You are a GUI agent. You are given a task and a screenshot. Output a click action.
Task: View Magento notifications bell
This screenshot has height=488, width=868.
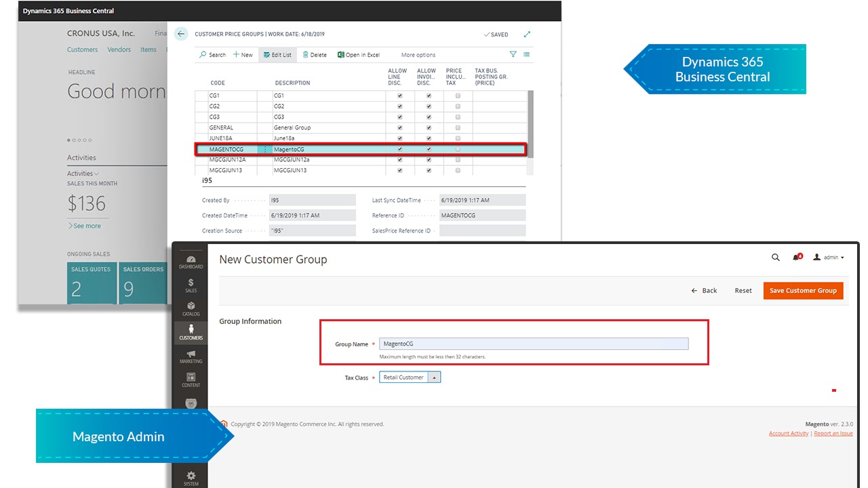(x=797, y=258)
